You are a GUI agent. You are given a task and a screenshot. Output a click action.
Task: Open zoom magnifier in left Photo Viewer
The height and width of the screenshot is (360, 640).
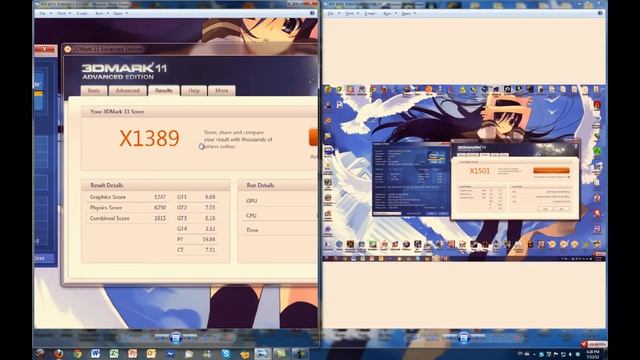tap(126, 338)
